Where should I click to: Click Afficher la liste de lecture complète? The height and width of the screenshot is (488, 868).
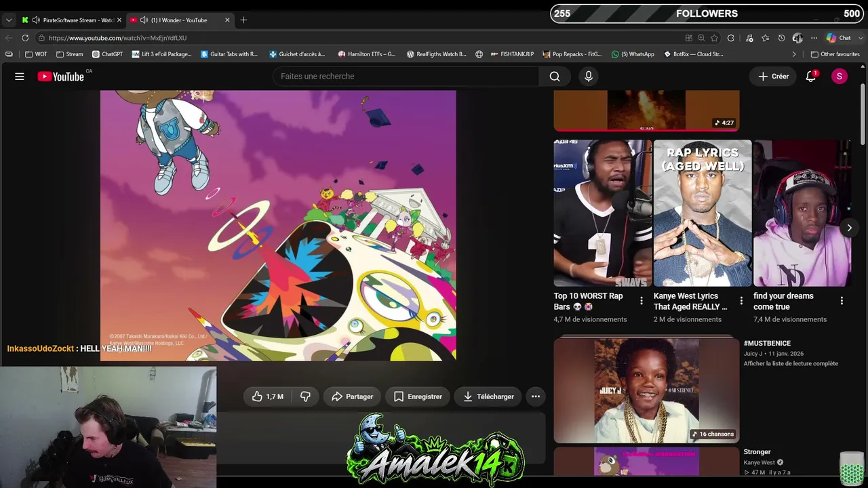[791, 364]
